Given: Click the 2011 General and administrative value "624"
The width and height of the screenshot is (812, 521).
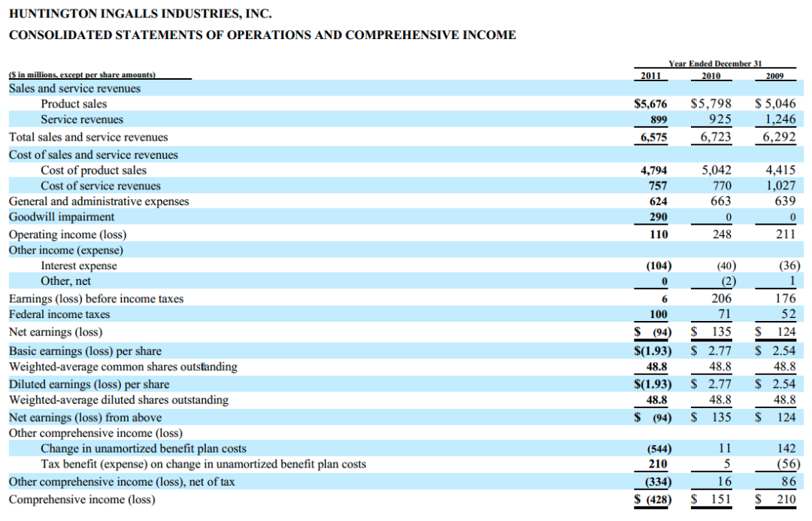Looking at the screenshot, I should click(x=658, y=201).
